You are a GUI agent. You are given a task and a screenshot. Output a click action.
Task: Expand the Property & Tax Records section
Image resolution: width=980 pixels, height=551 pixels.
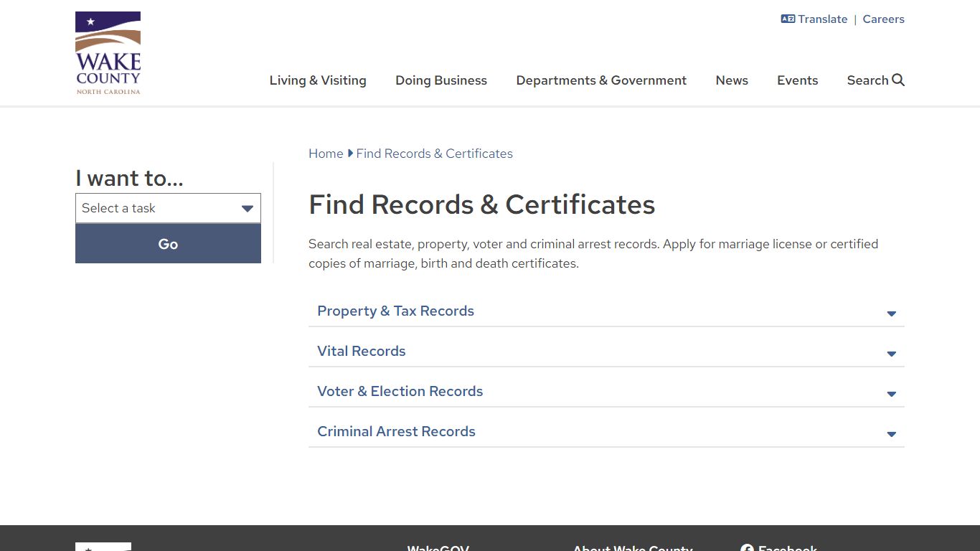click(606, 311)
